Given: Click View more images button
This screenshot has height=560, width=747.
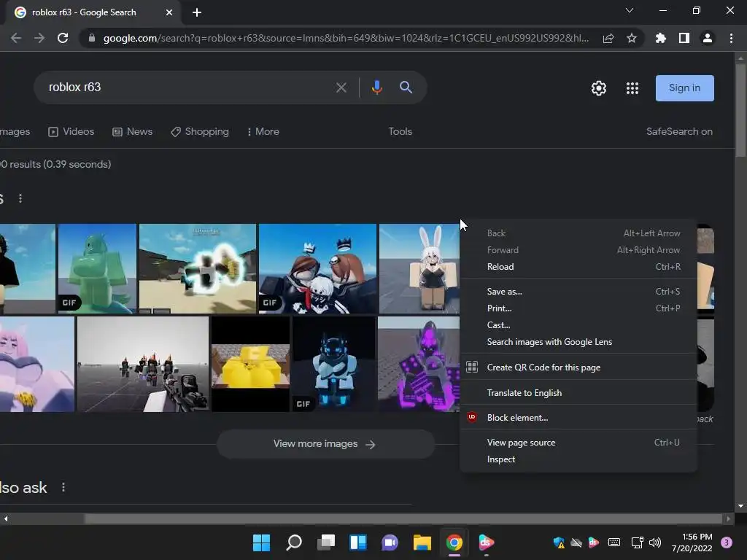Looking at the screenshot, I should tap(326, 444).
